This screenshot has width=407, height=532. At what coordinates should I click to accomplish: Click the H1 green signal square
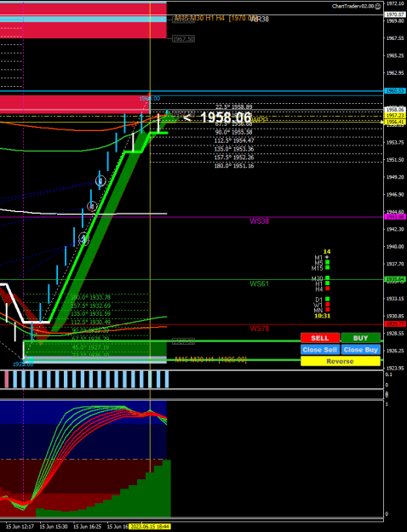pyautogui.click(x=327, y=283)
